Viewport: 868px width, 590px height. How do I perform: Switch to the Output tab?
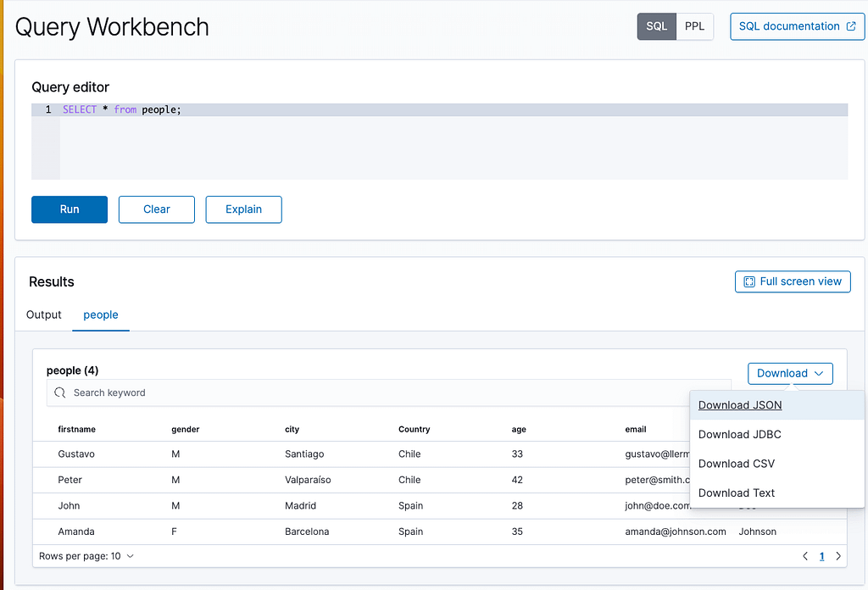tap(43, 314)
